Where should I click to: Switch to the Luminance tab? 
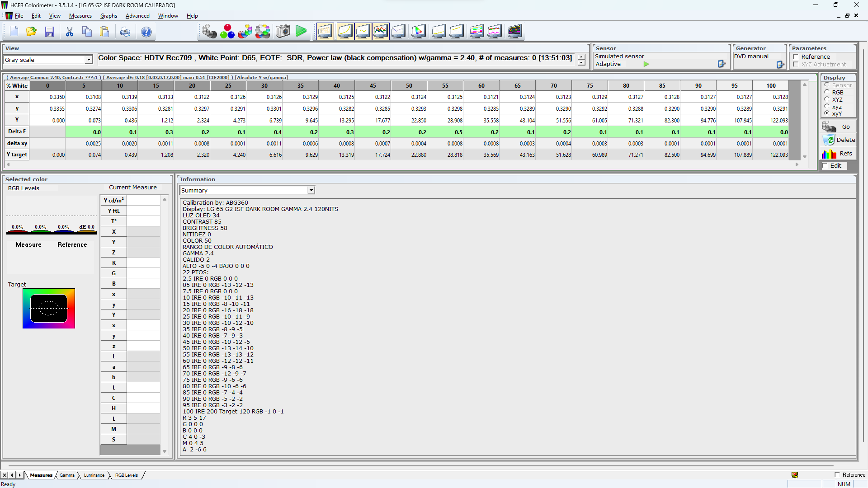click(x=94, y=475)
